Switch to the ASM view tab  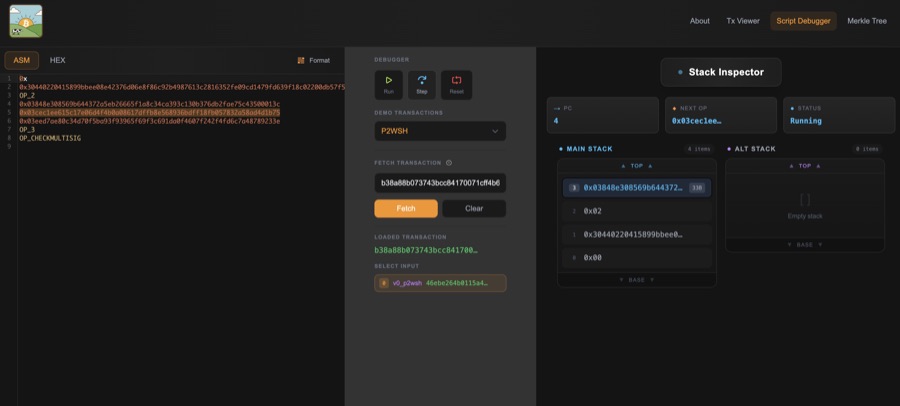click(x=22, y=60)
